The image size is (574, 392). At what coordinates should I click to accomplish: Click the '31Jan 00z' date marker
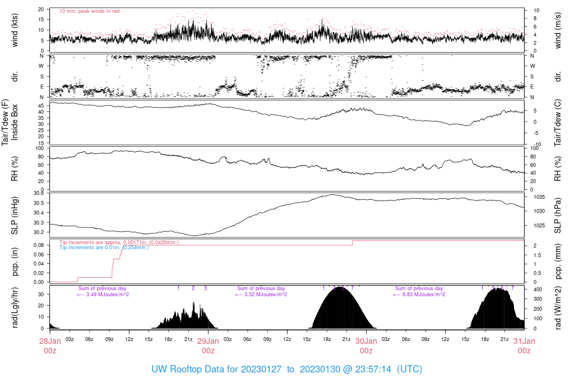pos(524,346)
